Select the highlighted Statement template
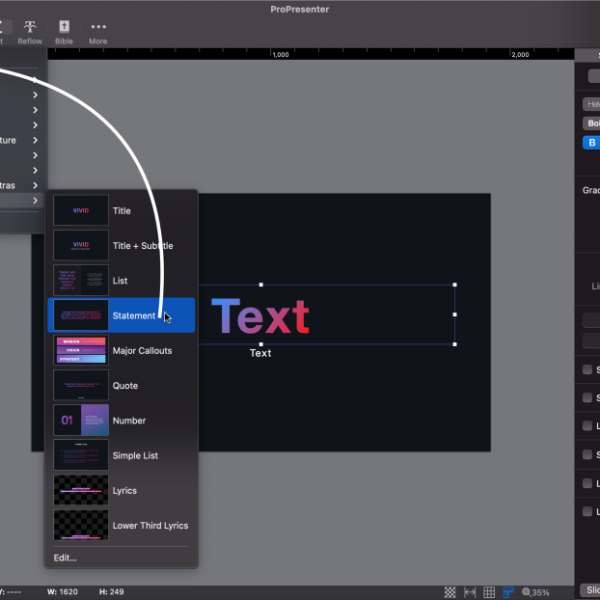The image size is (600, 600). [121, 315]
